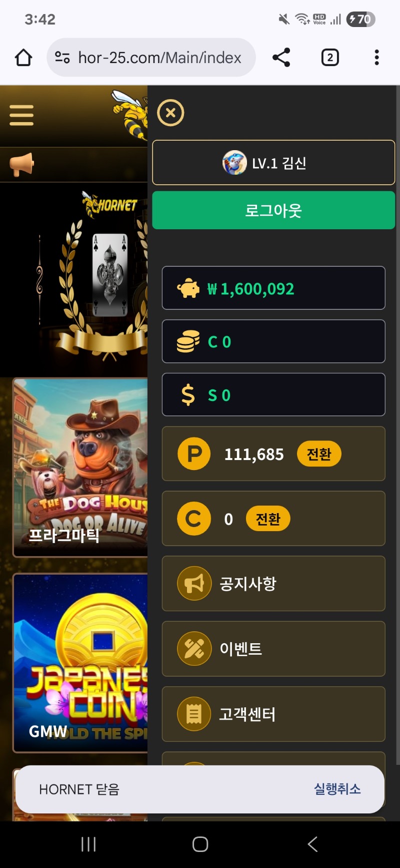Tap the piggy bank balance icon
The height and width of the screenshot is (868, 400).
pos(188,288)
